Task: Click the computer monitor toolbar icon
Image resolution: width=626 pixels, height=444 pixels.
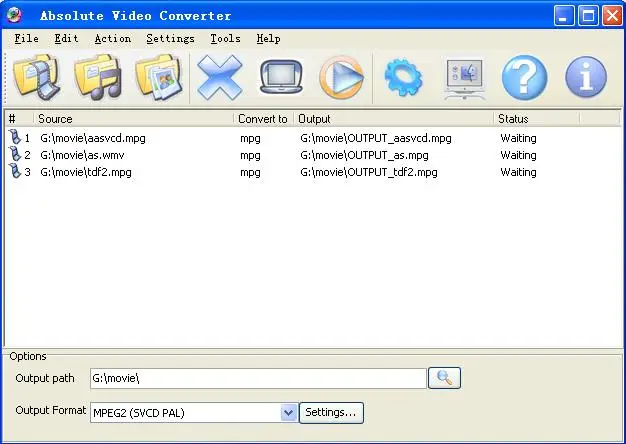Action: pos(464,78)
